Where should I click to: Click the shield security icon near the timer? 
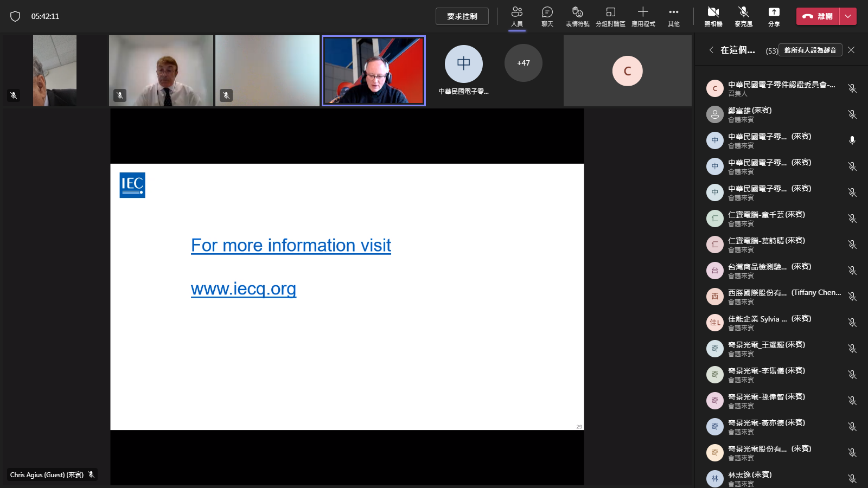[x=15, y=16]
